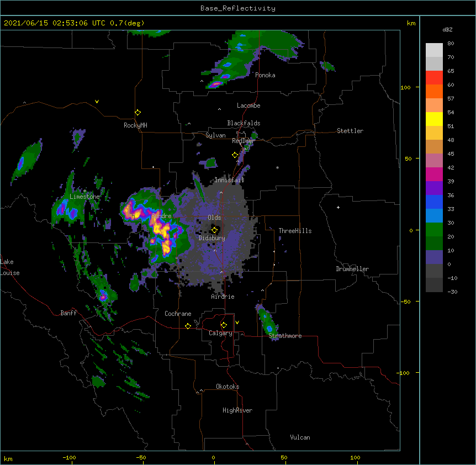Click the storm cell above Strathmore
Image resolution: width=476 pixels, height=465 pixels.
267,323
